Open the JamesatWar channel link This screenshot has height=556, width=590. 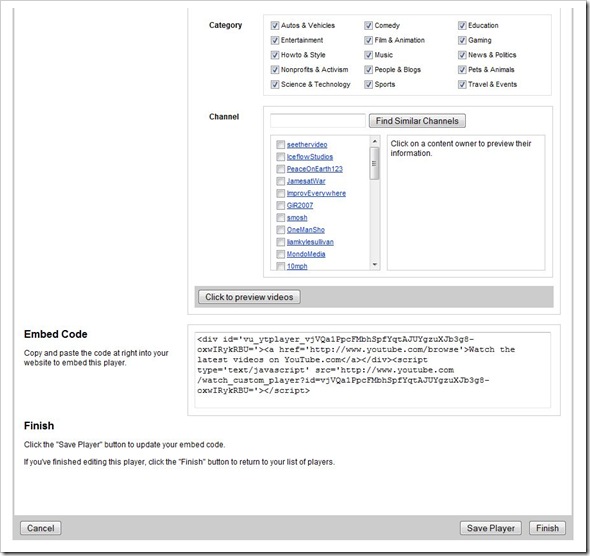[x=306, y=181]
